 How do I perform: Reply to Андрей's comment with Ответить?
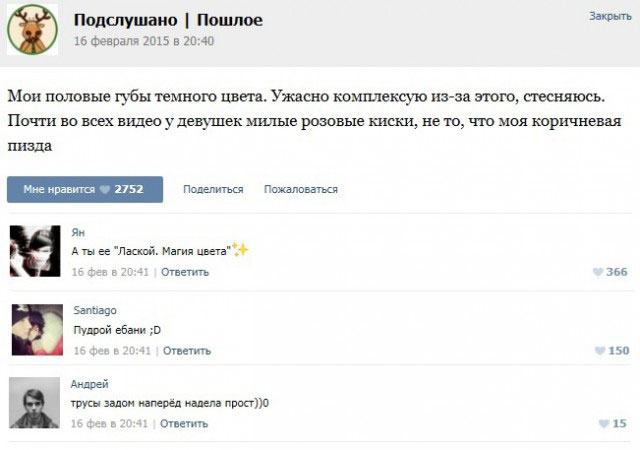coord(184,424)
